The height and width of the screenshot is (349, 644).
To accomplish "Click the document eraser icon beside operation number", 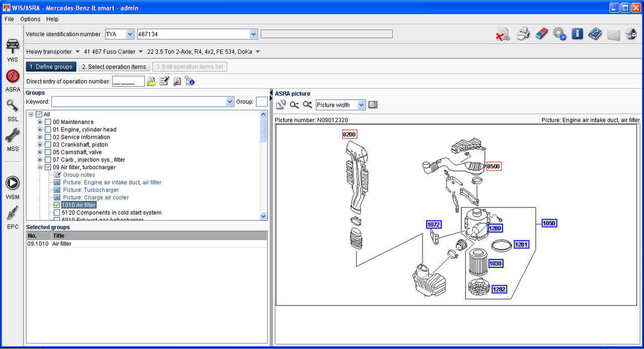I will (177, 81).
